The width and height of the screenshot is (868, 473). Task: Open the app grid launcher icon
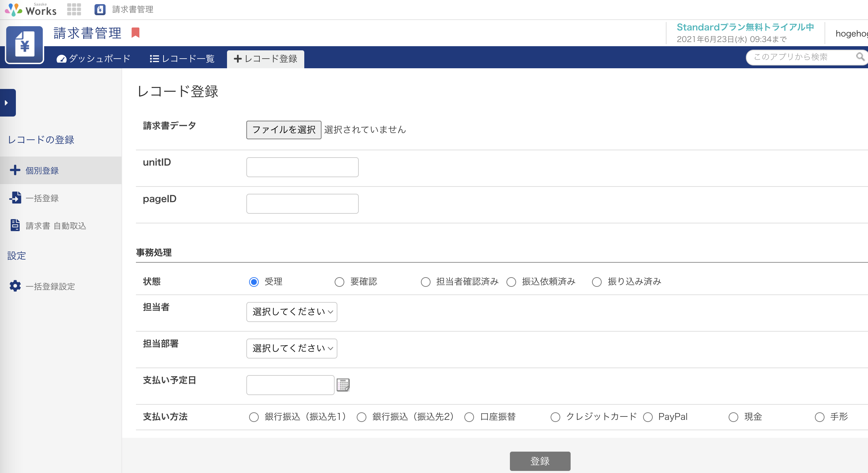pyautogui.click(x=74, y=9)
